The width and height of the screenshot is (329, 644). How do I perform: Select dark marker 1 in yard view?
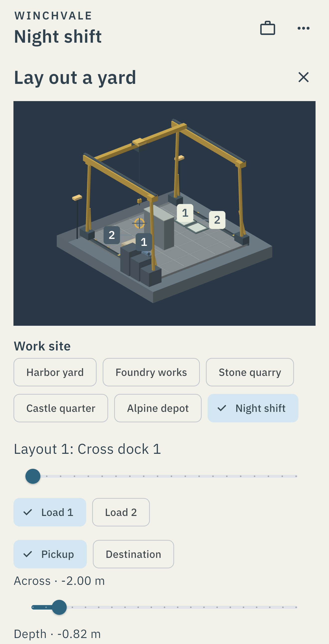click(144, 242)
